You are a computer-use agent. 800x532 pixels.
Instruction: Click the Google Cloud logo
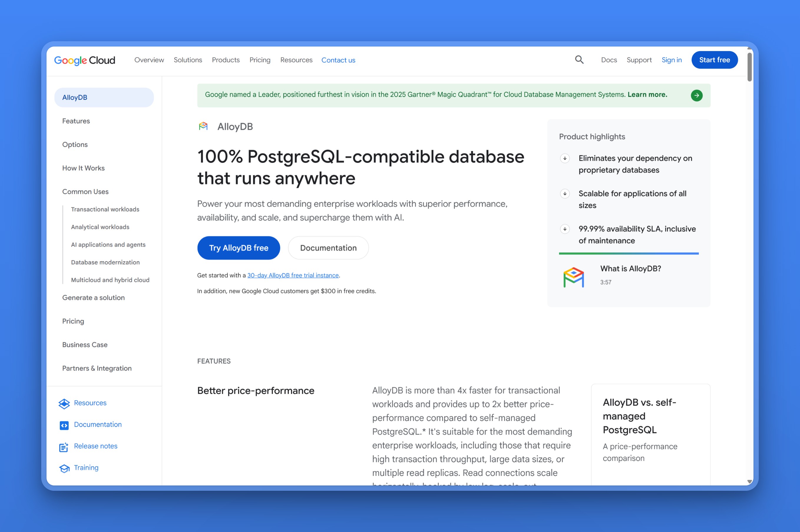pos(85,60)
